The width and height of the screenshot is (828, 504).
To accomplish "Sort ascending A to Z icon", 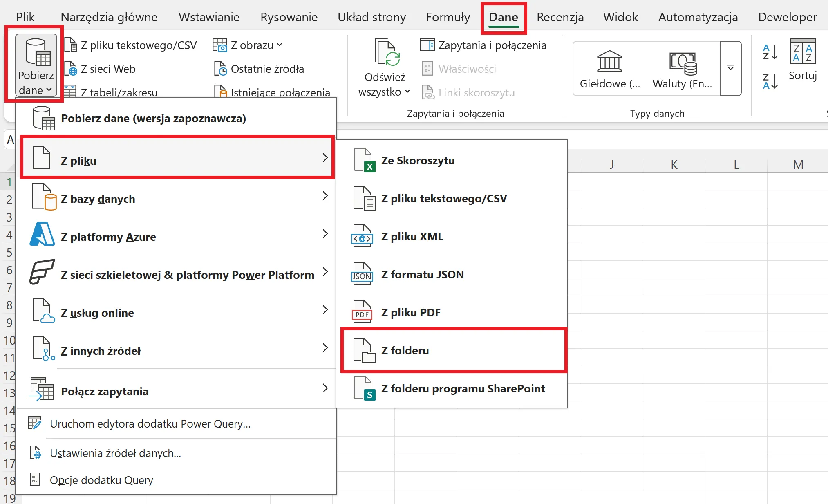I will [770, 52].
